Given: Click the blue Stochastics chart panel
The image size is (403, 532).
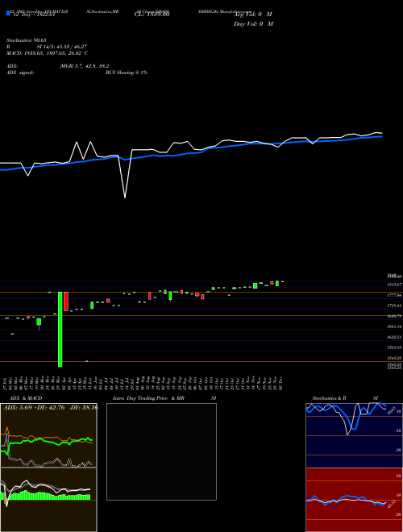Looking at the screenshot, I should pos(354,435).
